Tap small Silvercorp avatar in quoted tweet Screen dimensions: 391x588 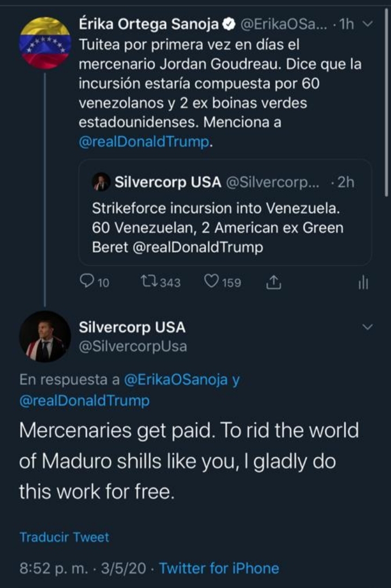102,182
